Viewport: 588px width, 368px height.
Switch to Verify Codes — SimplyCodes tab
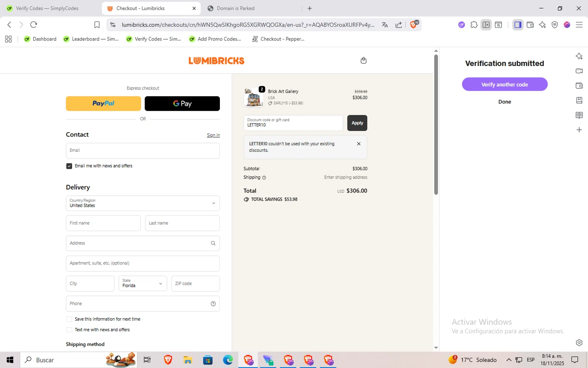click(48, 8)
